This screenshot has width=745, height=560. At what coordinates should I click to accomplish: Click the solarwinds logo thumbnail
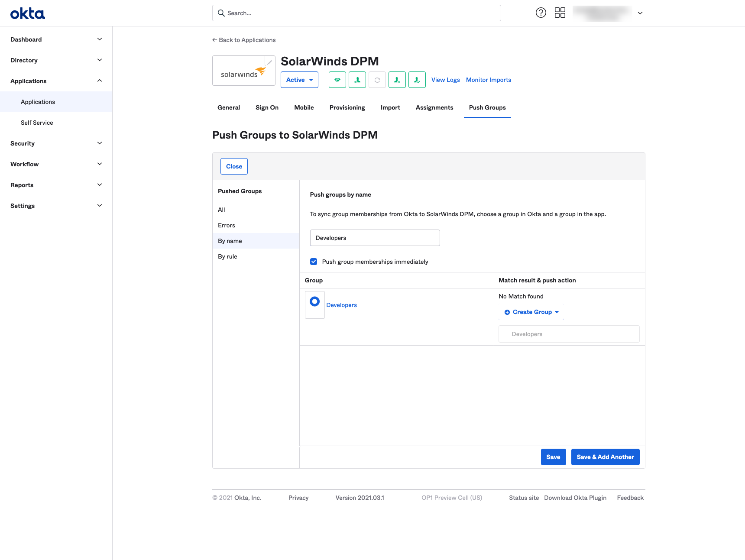(244, 71)
